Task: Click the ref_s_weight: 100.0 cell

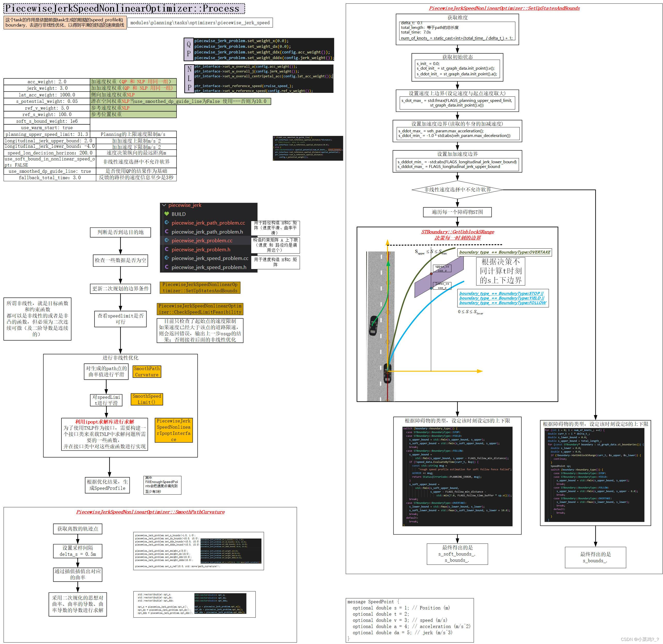Action: coord(47,114)
